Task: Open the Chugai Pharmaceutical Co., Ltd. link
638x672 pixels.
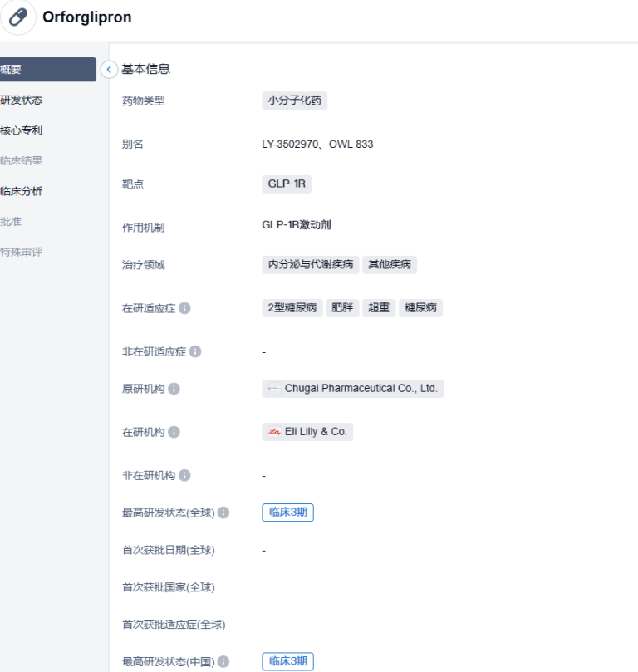Action: [361, 389]
